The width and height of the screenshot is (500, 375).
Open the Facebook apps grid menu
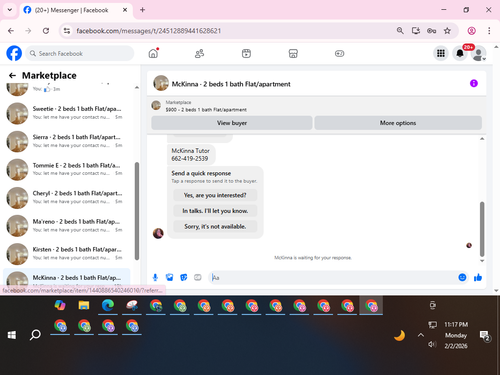pyautogui.click(x=441, y=53)
